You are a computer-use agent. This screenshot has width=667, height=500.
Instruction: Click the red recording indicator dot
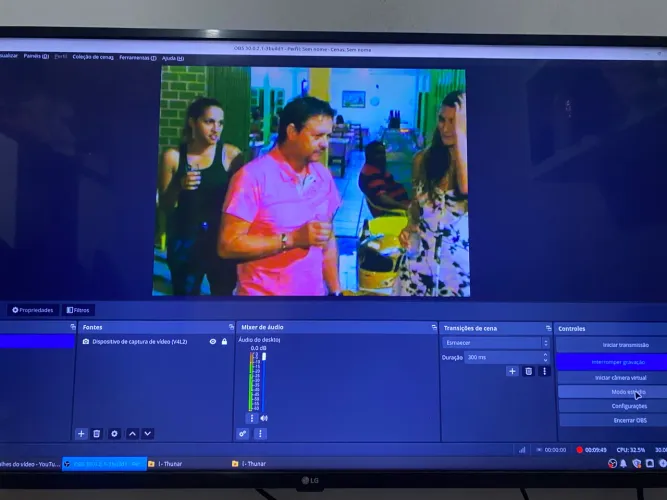(579, 450)
